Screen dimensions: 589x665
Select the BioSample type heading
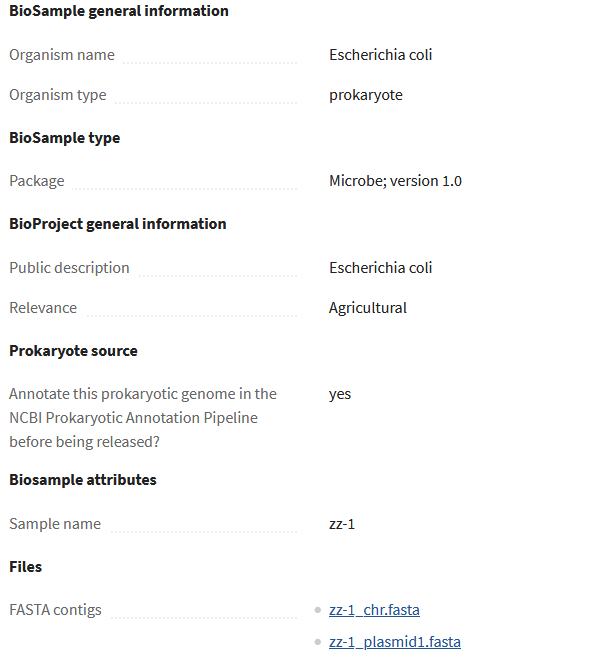click(64, 138)
